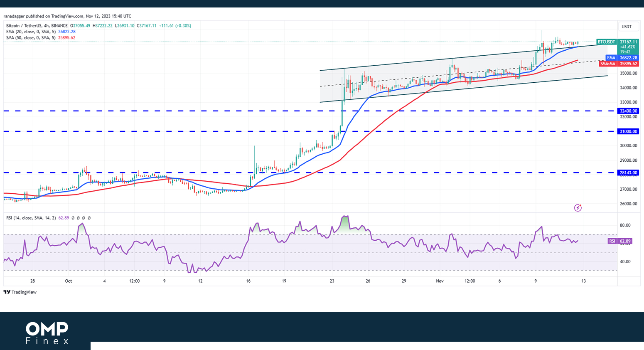Click the RSI 40.00 axis value

625,261
